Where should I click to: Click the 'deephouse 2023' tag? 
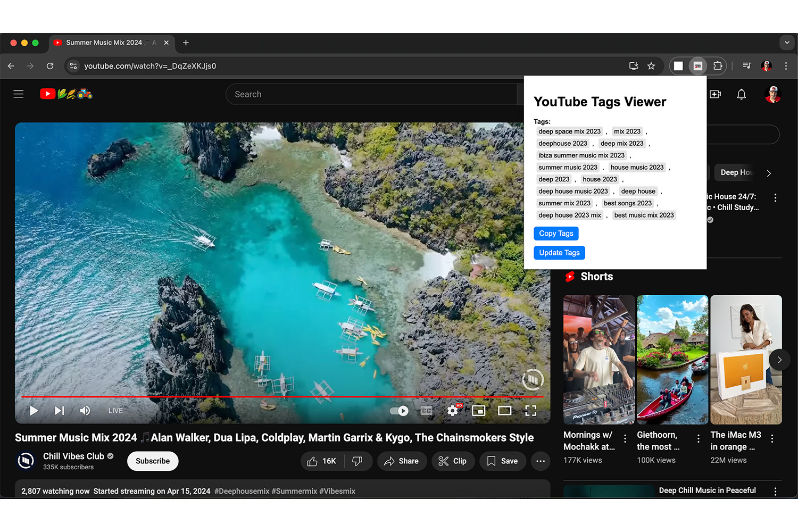coord(563,144)
